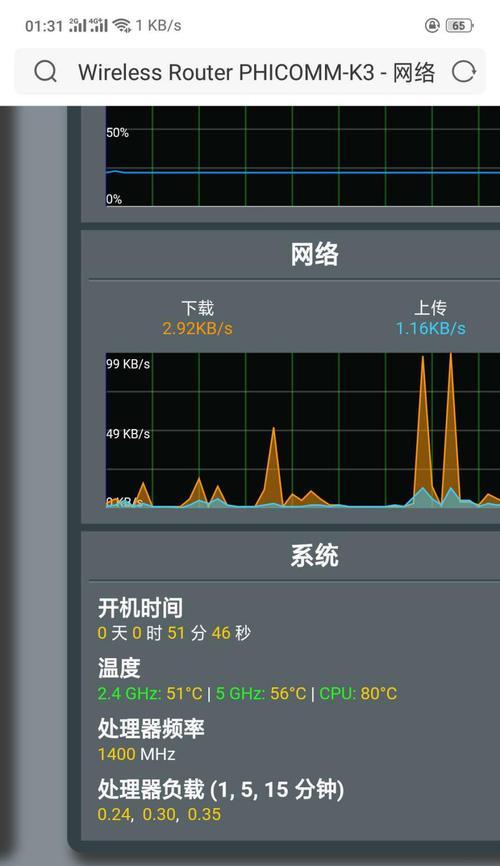Tap the 上传 label

[x=430, y=308]
